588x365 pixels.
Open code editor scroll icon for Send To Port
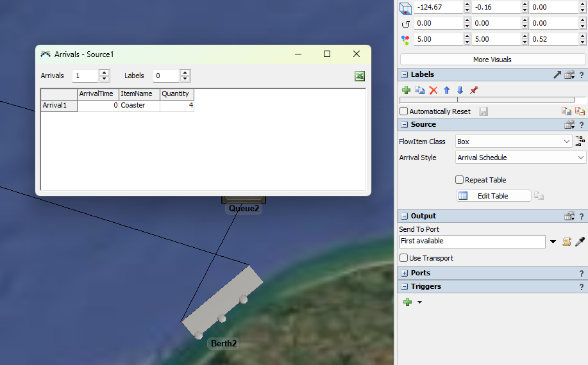point(567,241)
